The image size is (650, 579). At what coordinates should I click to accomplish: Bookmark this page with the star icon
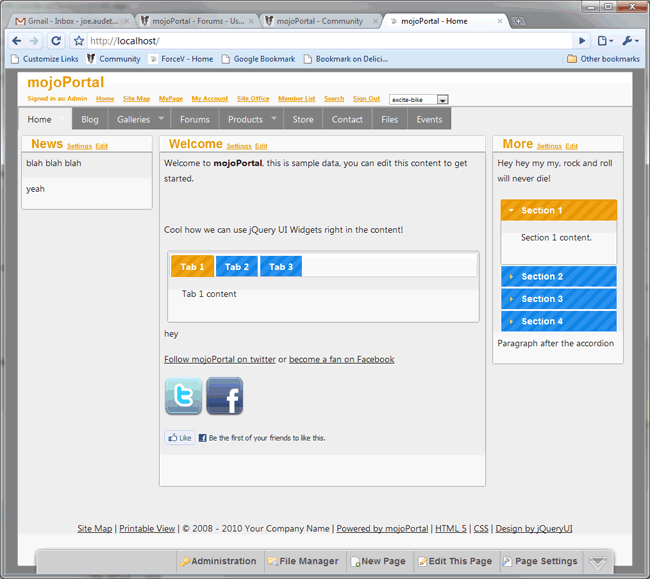coord(79,41)
